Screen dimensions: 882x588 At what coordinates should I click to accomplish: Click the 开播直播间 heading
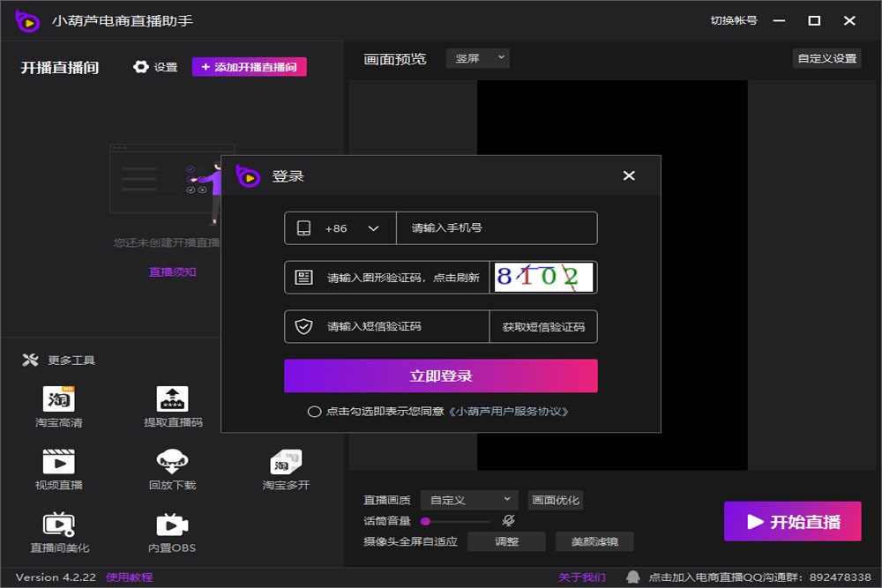(x=60, y=68)
